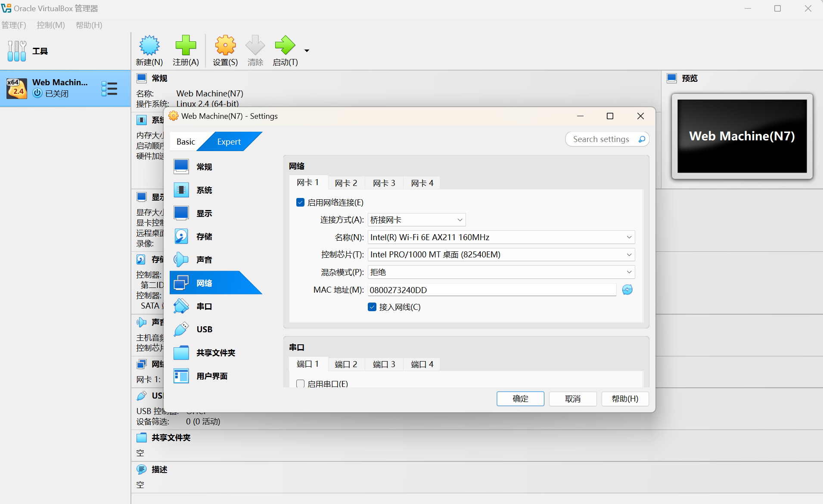The height and width of the screenshot is (504, 823).
Task: Click 取消 cancel button
Action: [x=573, y=399]
